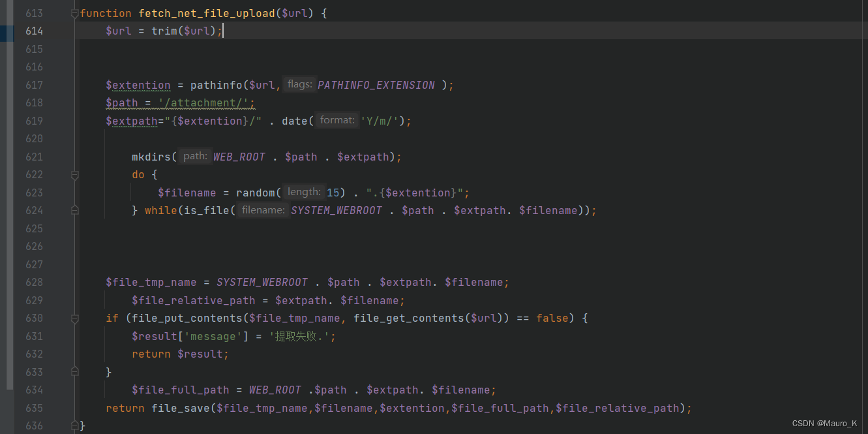This screenshot has height=434, width=868.
Task: Click line number 614 in the gutter
Action: [x=34, y=31]
